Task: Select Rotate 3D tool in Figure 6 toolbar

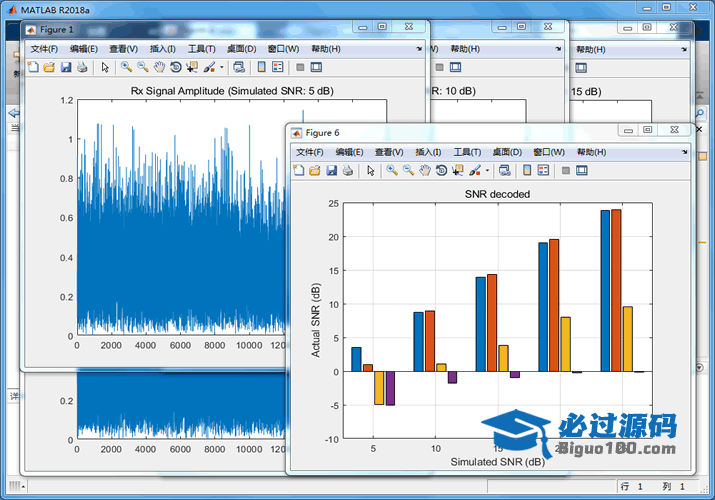Action: click(440, 171)
